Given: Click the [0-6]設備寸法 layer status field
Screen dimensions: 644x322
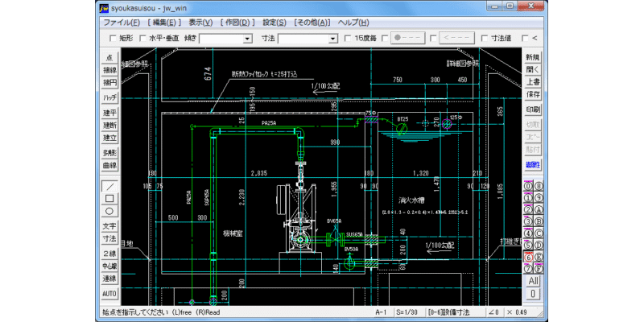Looking at the screenshot, I should [x=455, y=312].
